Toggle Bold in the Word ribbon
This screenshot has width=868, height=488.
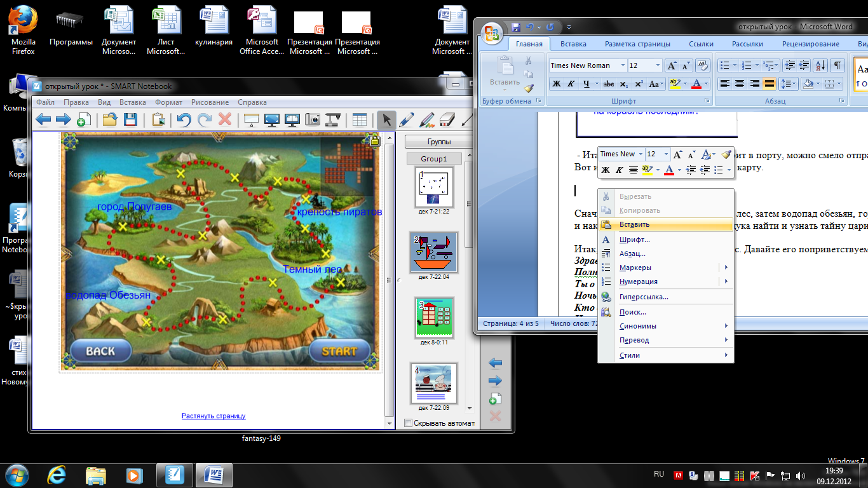[557, 84]
